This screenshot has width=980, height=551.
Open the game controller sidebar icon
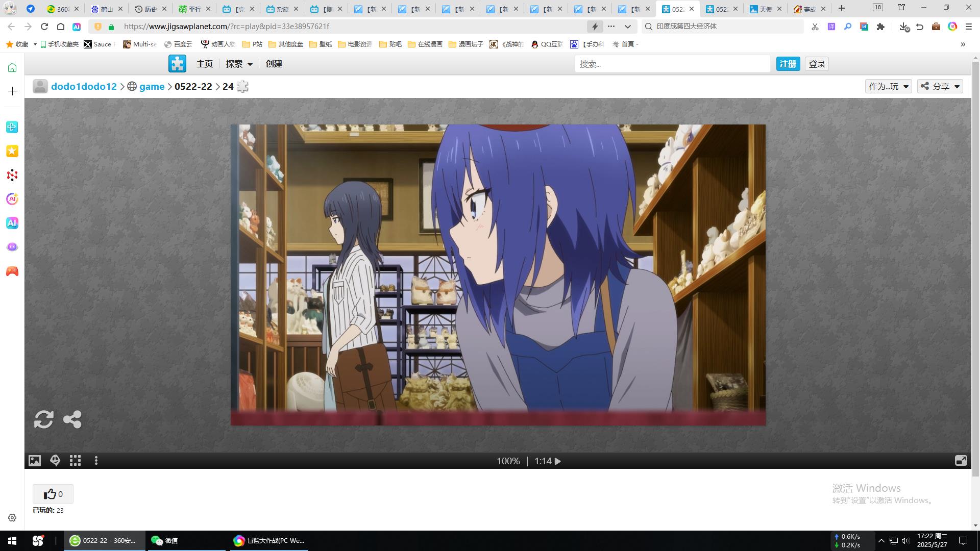(12, 271)
